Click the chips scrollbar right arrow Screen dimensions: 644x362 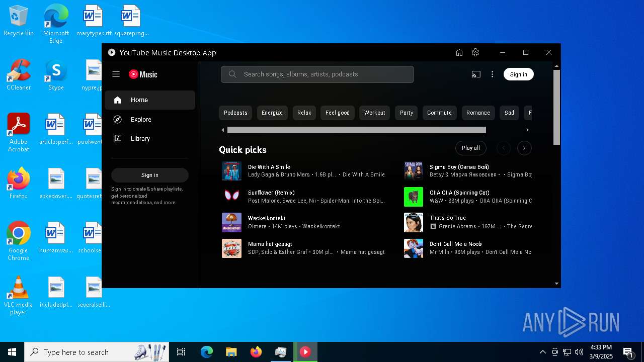click(x=527, y=130)
